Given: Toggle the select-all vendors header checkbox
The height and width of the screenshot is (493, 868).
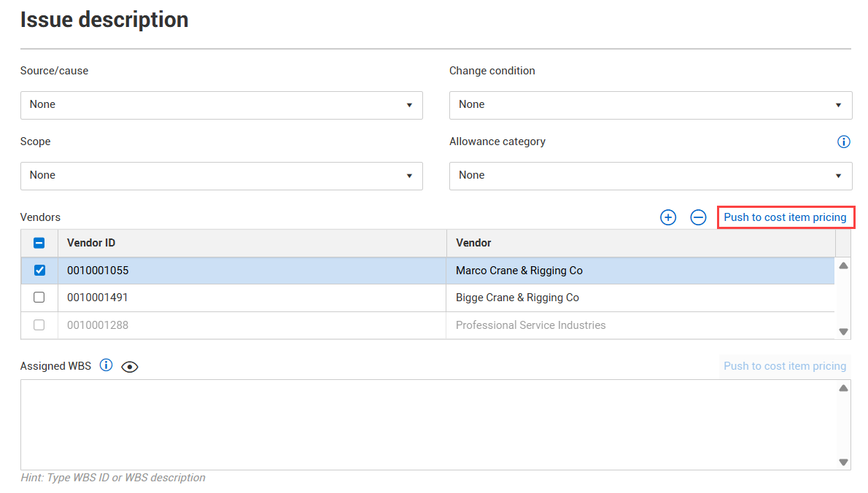Looking at the screenshot, I should (x=39, y=243).
